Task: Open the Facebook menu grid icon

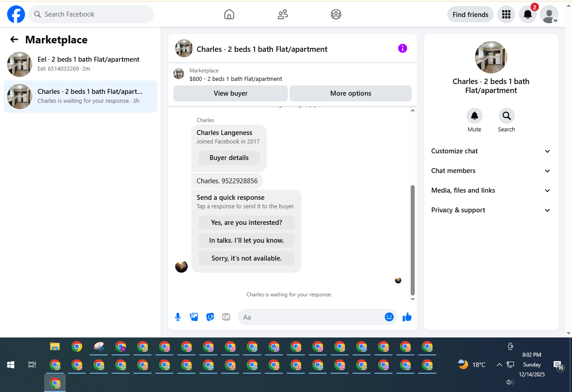Action: pos(506,14)
